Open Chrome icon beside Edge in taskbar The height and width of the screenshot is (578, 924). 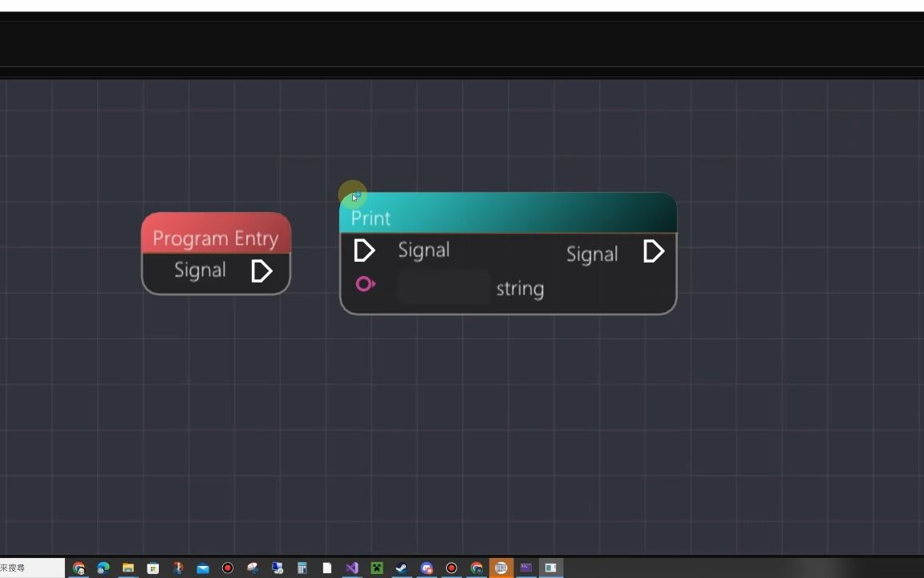[79, 568]
